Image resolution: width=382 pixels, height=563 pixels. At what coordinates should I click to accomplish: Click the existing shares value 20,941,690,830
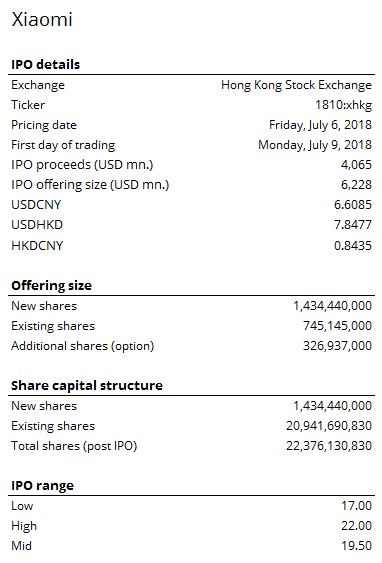pyautogui.click(x=329, y=426)
